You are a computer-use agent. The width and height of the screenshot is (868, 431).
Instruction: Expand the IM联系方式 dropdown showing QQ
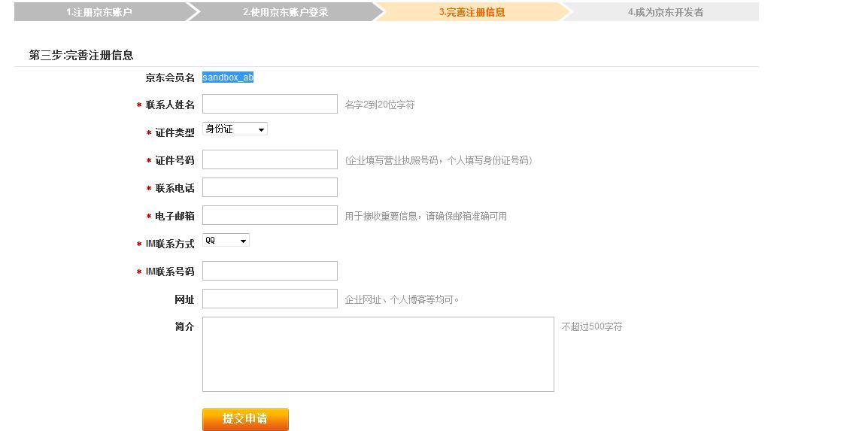pyautogui.click(x=226, y=240)
